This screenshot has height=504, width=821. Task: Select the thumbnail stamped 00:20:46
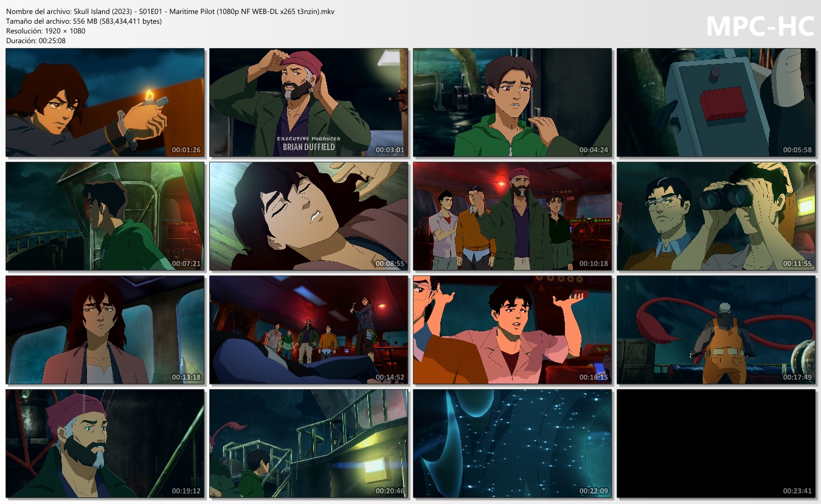coord(309,444)
